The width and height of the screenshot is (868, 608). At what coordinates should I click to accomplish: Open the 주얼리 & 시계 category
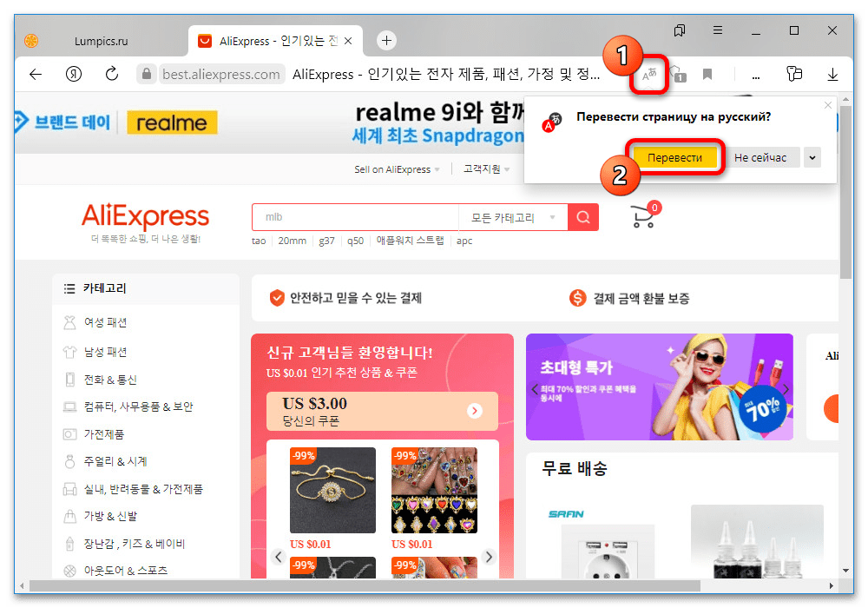(115, 461)
